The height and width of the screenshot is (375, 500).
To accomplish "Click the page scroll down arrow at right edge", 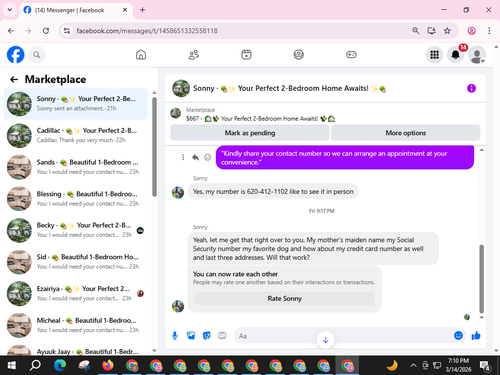I will tap(496, 351).
